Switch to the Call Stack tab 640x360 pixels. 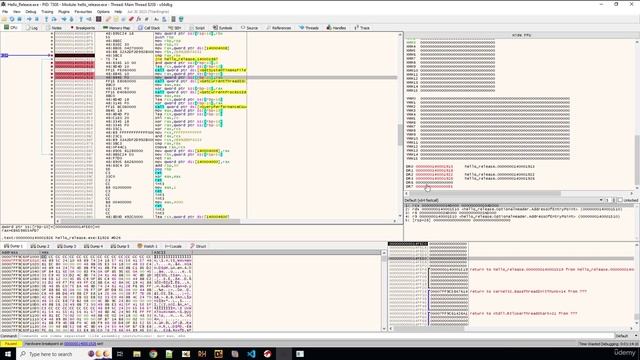(x=149, y=28)
